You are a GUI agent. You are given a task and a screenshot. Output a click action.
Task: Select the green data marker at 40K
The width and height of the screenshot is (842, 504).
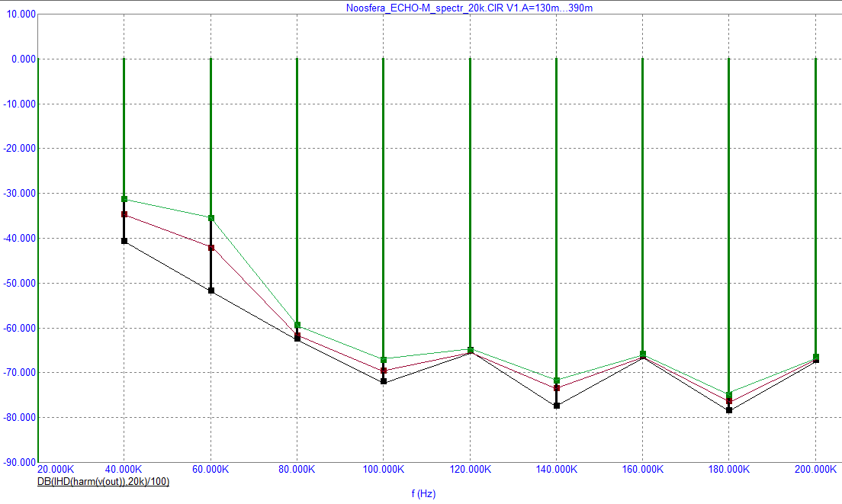tap(124, 199)
